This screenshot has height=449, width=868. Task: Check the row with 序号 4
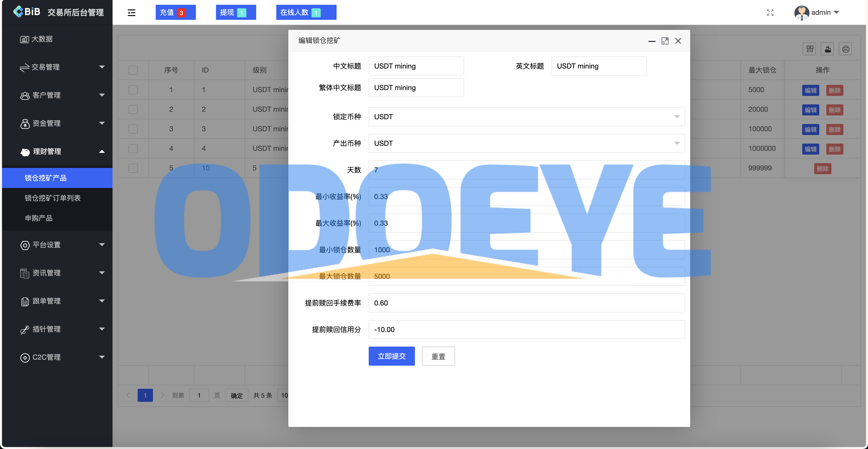(x=133, y=148)
